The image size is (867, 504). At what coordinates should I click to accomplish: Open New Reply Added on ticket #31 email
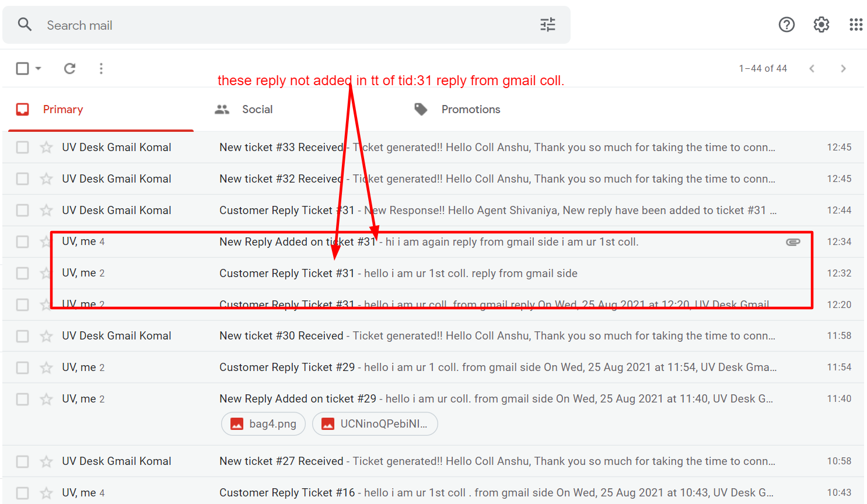[x=433, y=242]
